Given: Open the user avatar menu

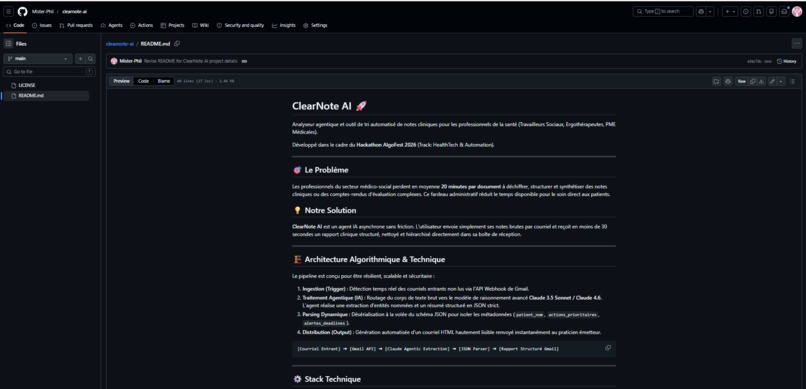Looking at the screenshot, I should pyautogui.click(x=797, y=11).
